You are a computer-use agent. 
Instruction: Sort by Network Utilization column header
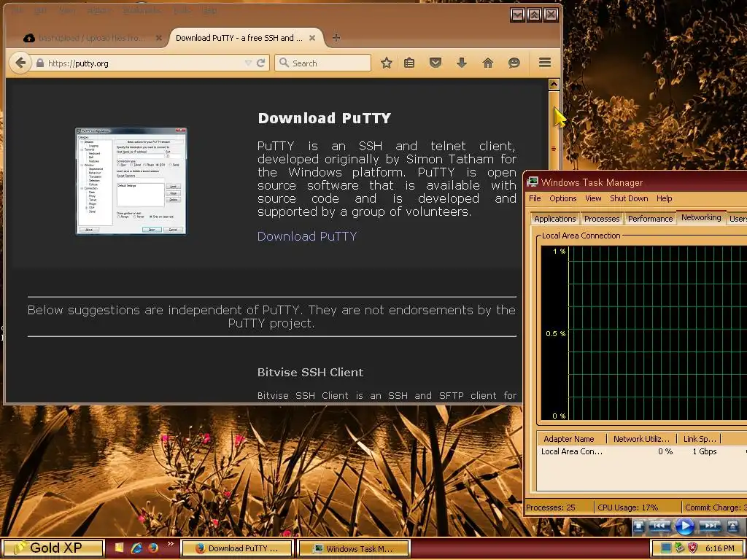(641, 438)
